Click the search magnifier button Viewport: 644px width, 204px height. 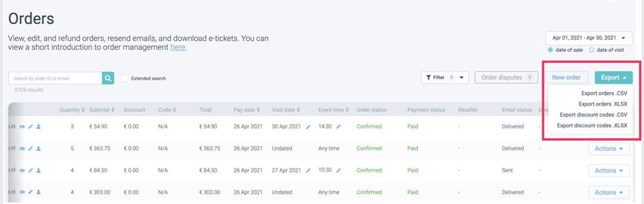click(108, 78)
